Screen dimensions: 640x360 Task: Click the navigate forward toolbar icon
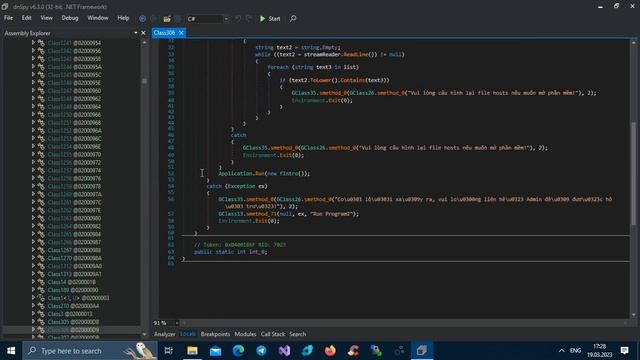pos(153,19)
